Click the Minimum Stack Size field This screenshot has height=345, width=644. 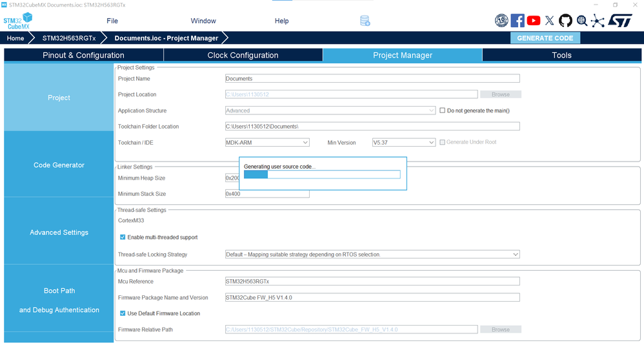(x=267, y=194)
